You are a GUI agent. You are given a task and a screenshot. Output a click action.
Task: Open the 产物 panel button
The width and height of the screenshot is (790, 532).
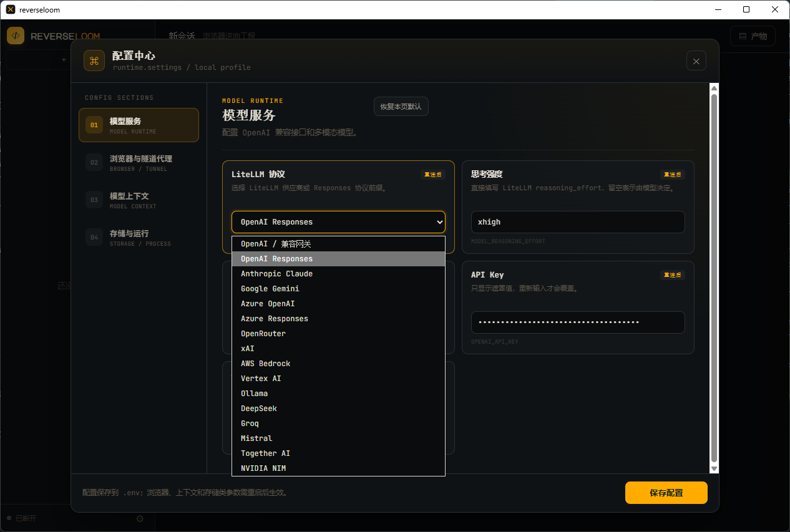[753, 36]
